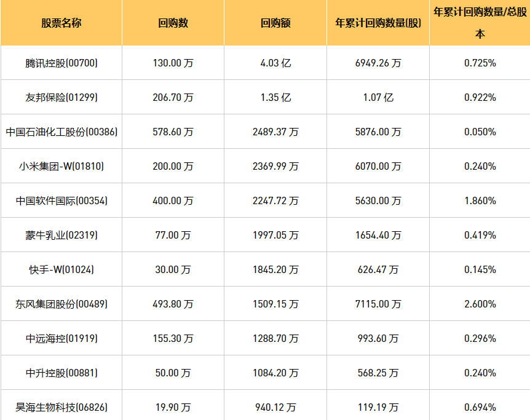Click the 1997.05 万 buyback amount
Screen dimensions: 530x420
275,236
